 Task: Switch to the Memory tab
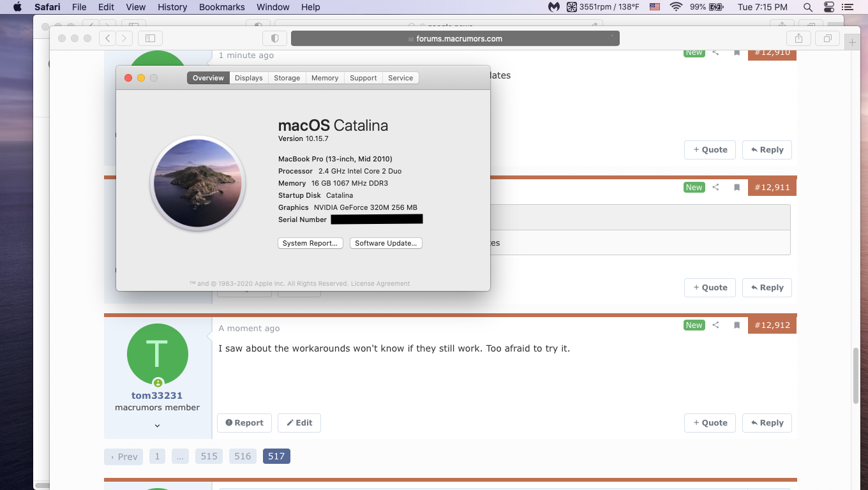pyautogui.click(x=325, y=78)
